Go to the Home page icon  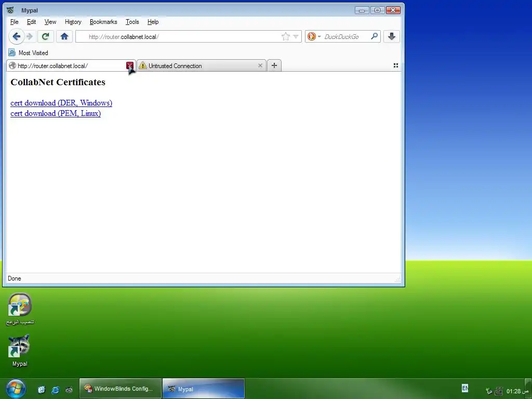64,36
